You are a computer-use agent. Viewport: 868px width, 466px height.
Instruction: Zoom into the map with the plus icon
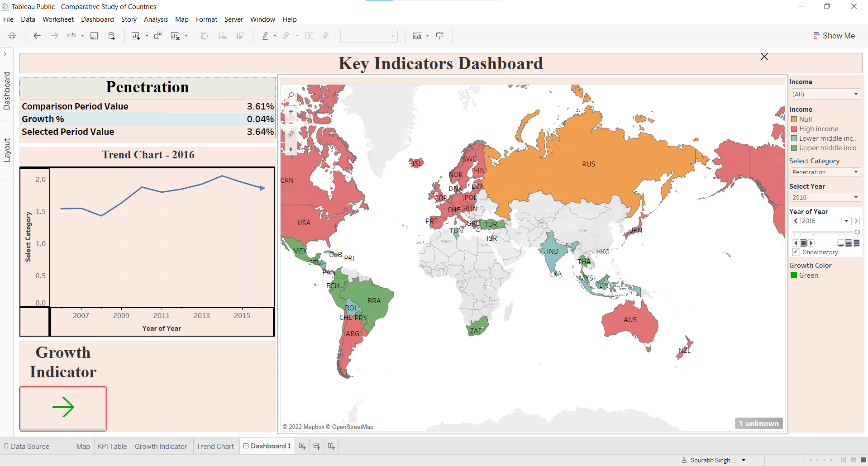pos(291,111)
